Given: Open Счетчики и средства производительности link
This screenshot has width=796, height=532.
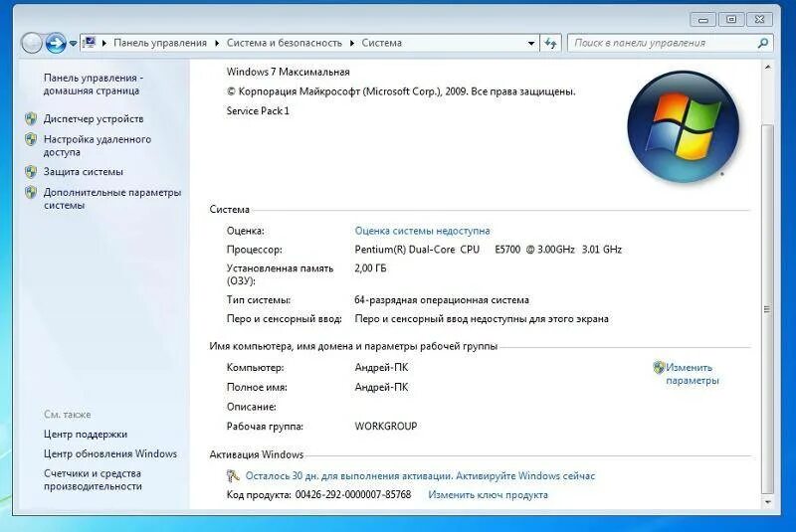Looking at the screenshot, I should click(x=93, y=479).
